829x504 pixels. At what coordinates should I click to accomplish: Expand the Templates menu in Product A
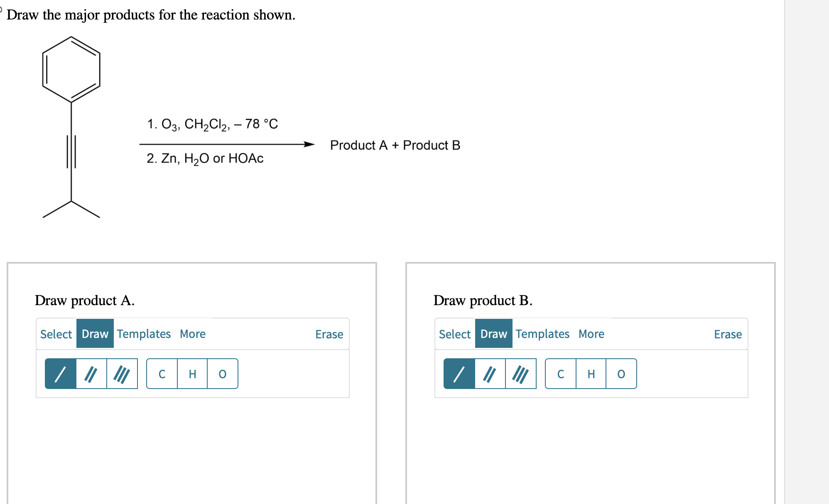pyautogui.click(x=144, y=334)
